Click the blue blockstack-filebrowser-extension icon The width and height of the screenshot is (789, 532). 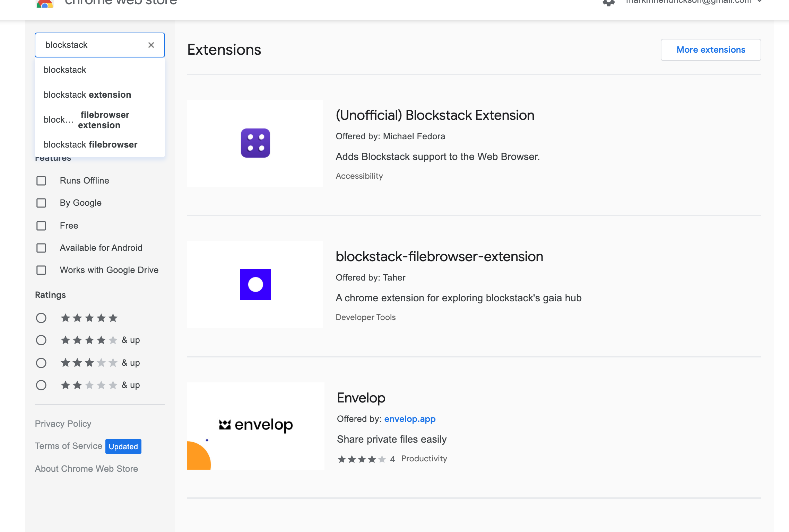point(255,284)
